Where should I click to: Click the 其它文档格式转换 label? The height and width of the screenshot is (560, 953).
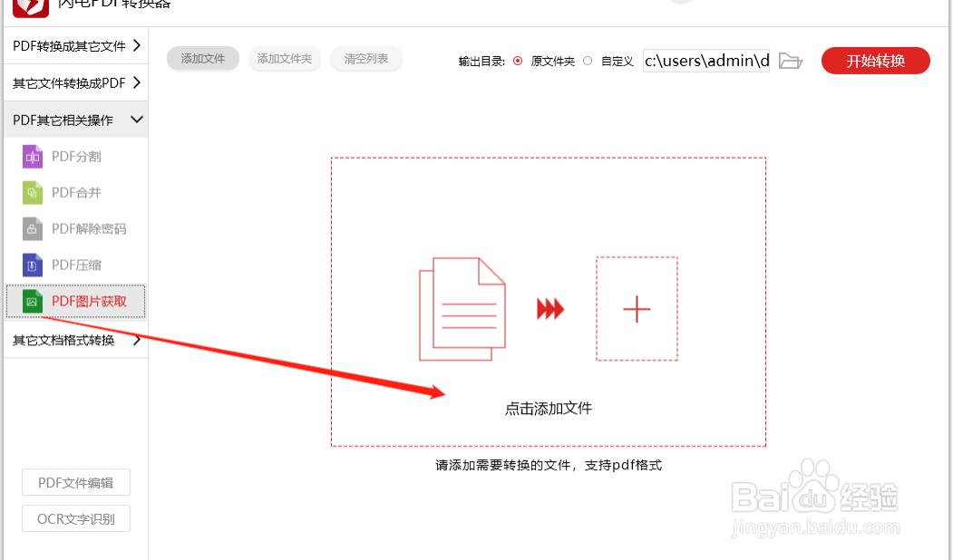point(63,340)
